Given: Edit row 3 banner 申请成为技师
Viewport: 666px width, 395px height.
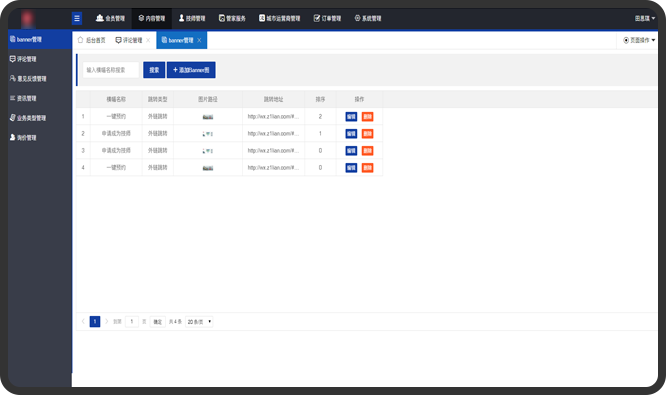Looking at the screenshot, I should pyautogui.click(x=351, y=150).
